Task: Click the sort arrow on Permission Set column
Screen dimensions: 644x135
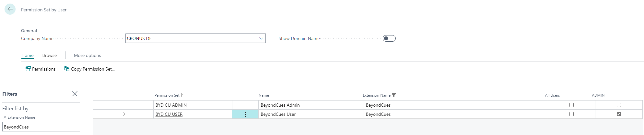Action: click(182, 95)
